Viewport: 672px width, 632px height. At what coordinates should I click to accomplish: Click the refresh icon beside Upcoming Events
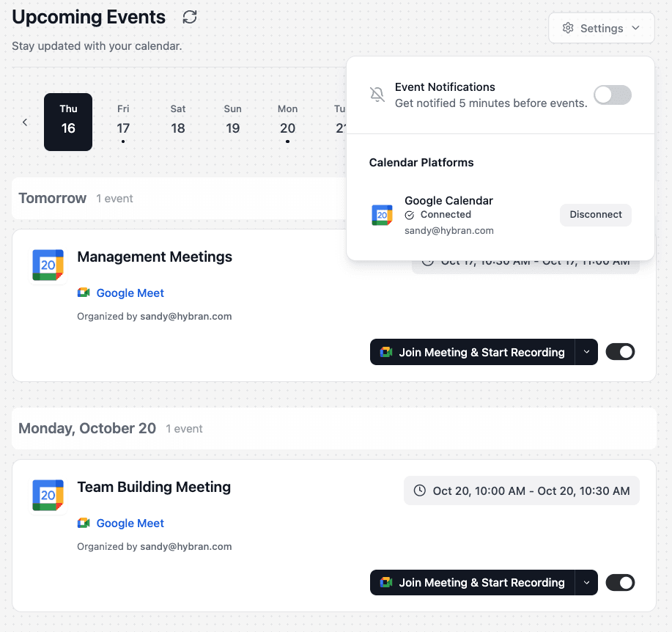[190, 17]
